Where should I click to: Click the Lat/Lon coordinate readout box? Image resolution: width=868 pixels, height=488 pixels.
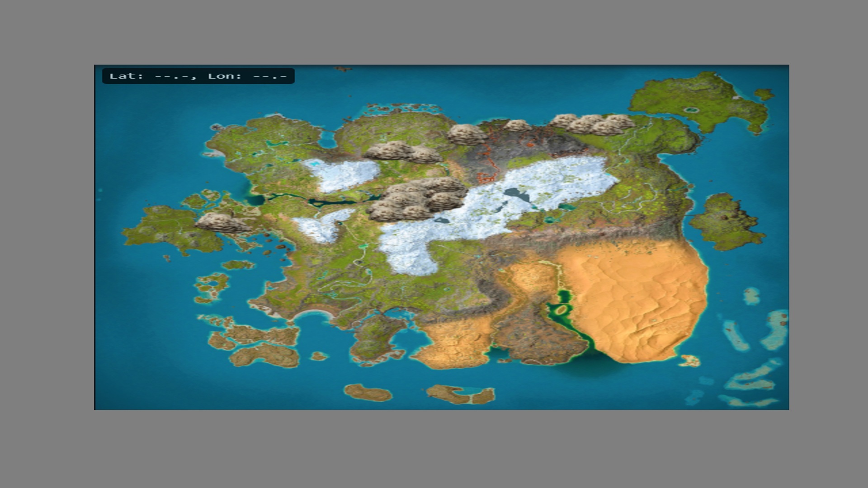coord(198,76)
